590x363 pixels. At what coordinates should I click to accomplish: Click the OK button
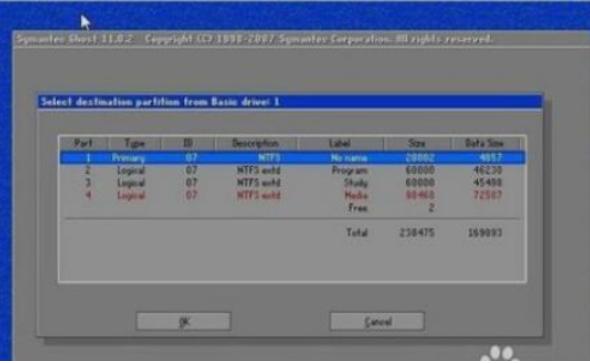click(x=184, y=322)
